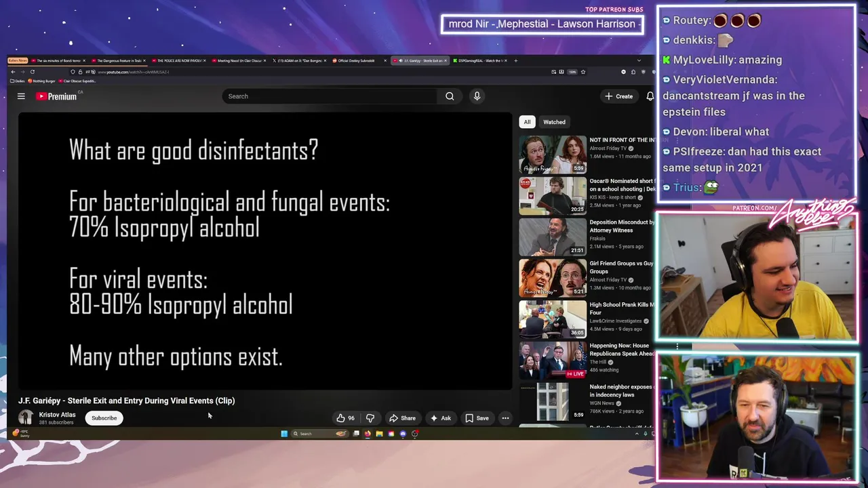
Task: Open live 'House Republicans Speak' thumbnail
Action: pyautogui.click(x=553, y=361)
